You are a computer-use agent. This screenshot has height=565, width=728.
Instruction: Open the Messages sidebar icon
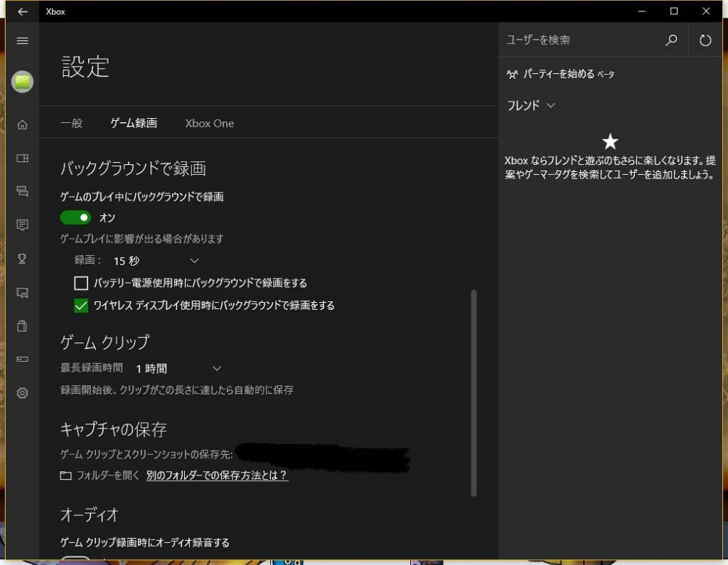(22, 191)
